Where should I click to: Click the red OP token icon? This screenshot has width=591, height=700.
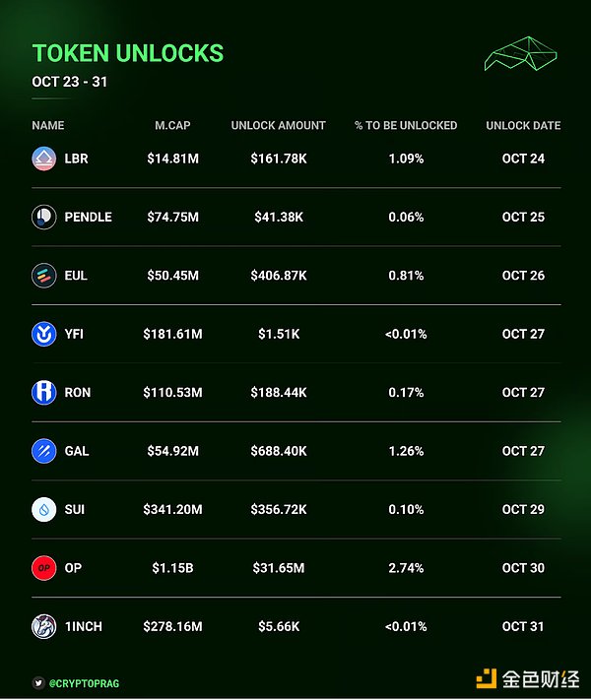pos(43,568)
